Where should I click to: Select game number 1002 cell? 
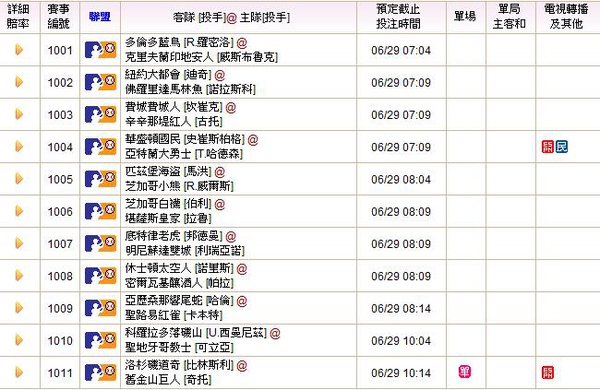(x=60, y=82)
